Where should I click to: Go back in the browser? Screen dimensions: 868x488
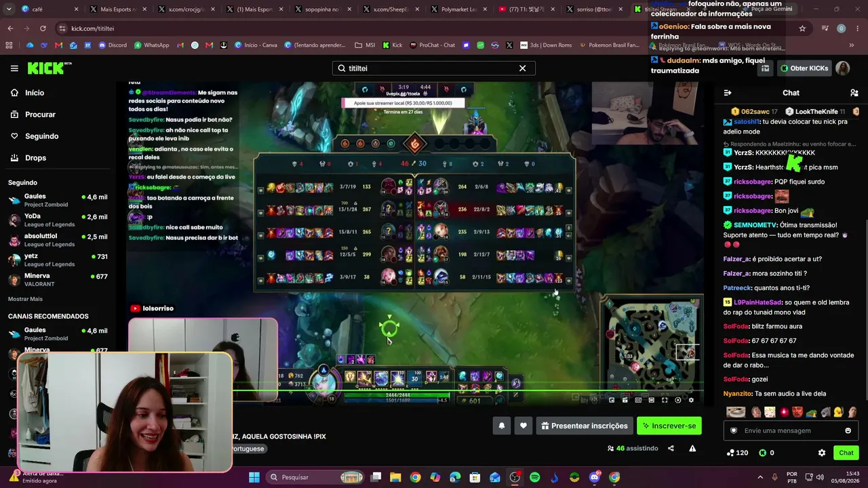(10, 28)
